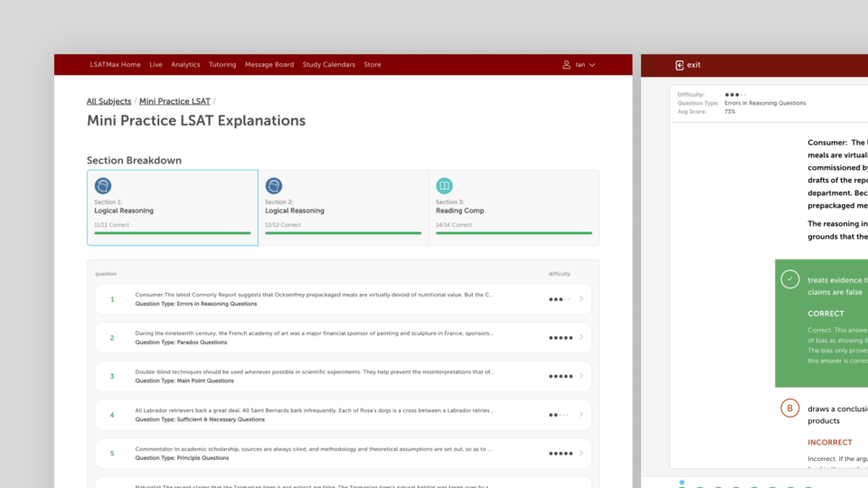The height and width of the screenshot is (488, 868).
Task: Click the Section 1 11/11 progress bar
Action: click(x=172, y=233)
